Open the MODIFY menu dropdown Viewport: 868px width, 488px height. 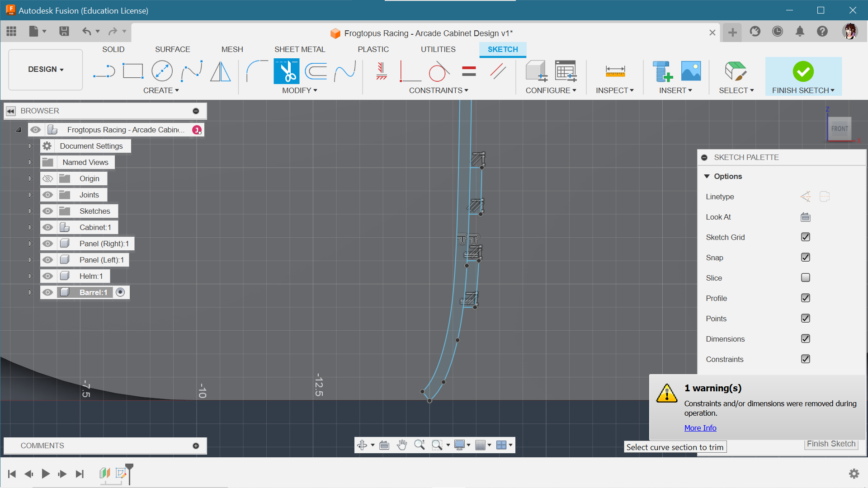(299, 90)
